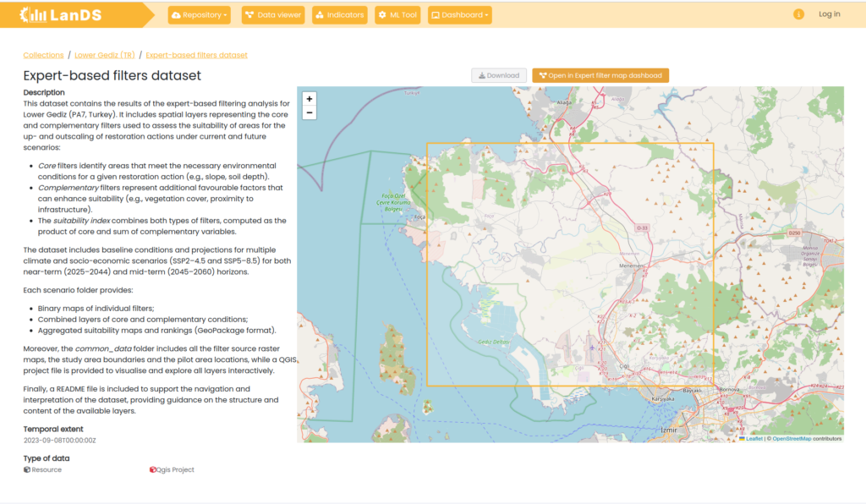Open the OpenStreetMap attribution link

click(x=792, y=439)
